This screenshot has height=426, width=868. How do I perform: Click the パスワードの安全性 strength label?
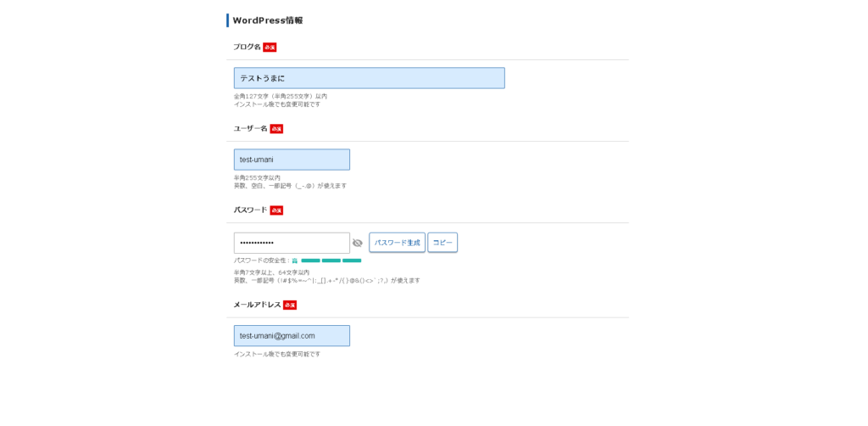point(261,261)
